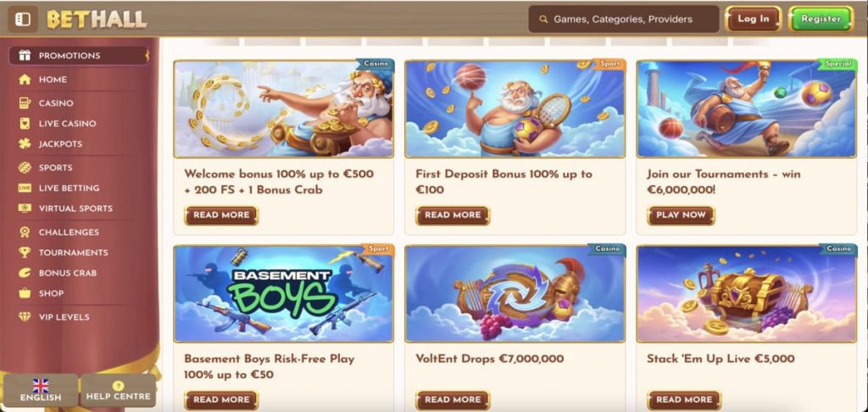
Task: Click the Log In button
Action: (753, 19)
